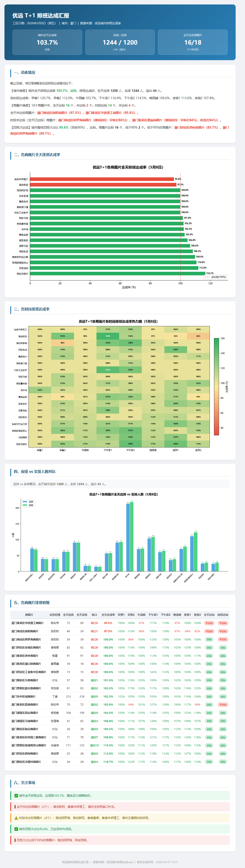The image size is (245, 868).
Task: Click warning triangle icon in 时段未达标商圈片 note
Action: click(16, 818)
